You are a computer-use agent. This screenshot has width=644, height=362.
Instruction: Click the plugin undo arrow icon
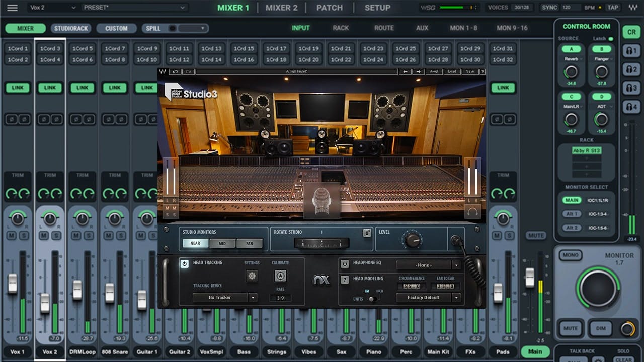coord(175,72)
